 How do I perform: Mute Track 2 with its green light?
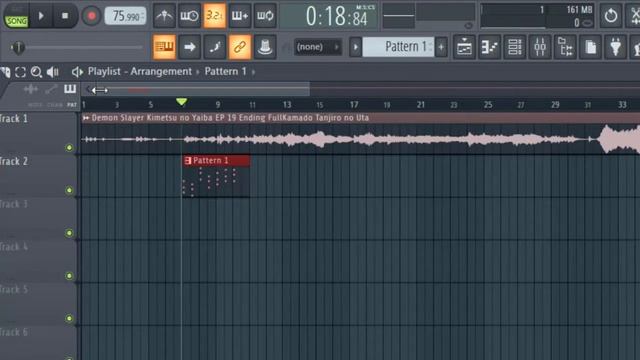point(69,190)
